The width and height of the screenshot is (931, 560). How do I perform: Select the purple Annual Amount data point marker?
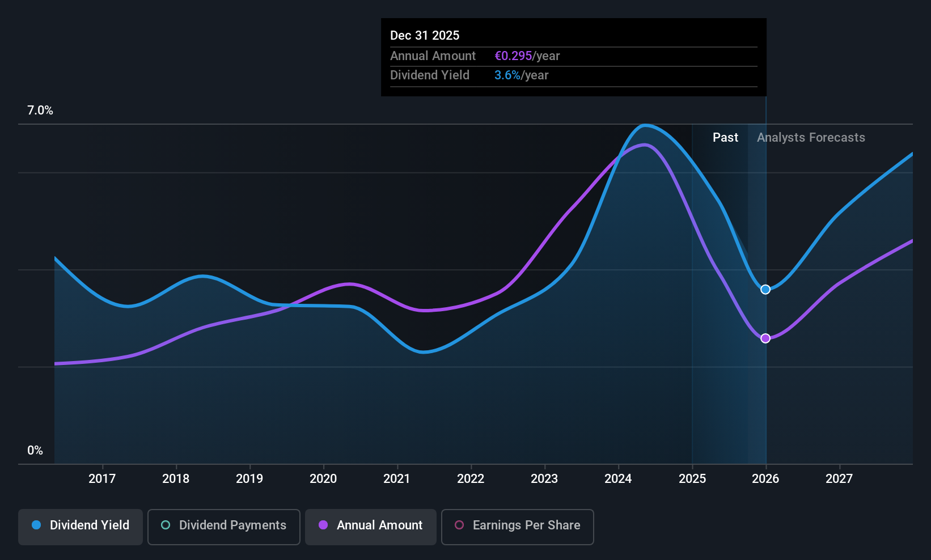765,338
